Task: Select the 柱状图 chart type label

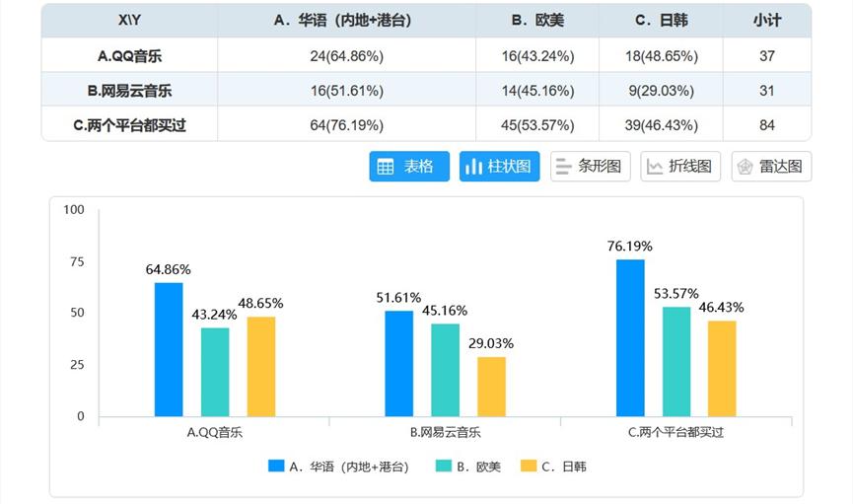Action: (509, 166)
